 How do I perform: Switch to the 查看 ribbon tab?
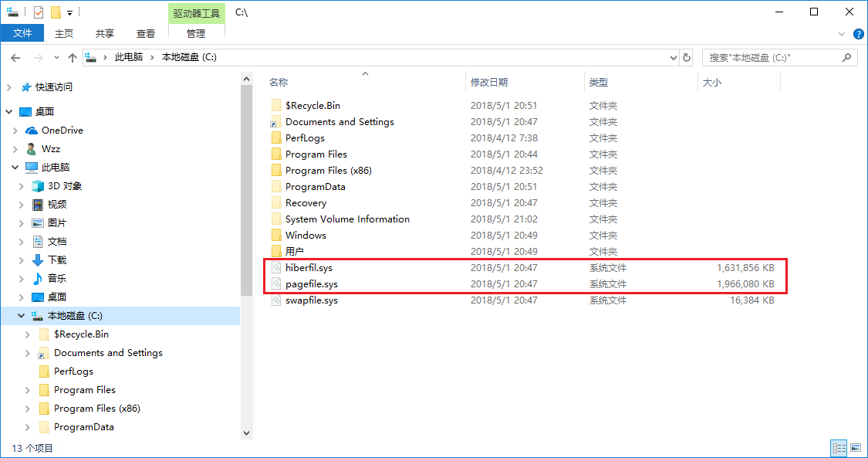[x=146, y=33]
